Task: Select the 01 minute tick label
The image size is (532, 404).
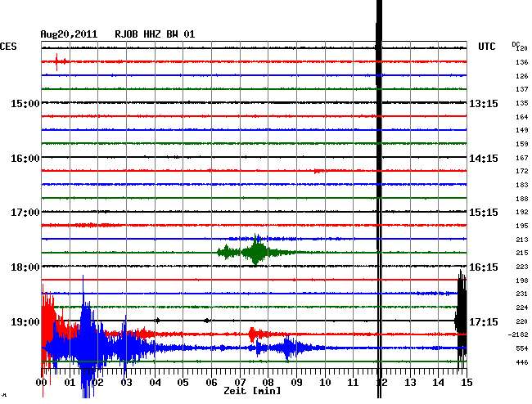Action: (x=70, y=383)
